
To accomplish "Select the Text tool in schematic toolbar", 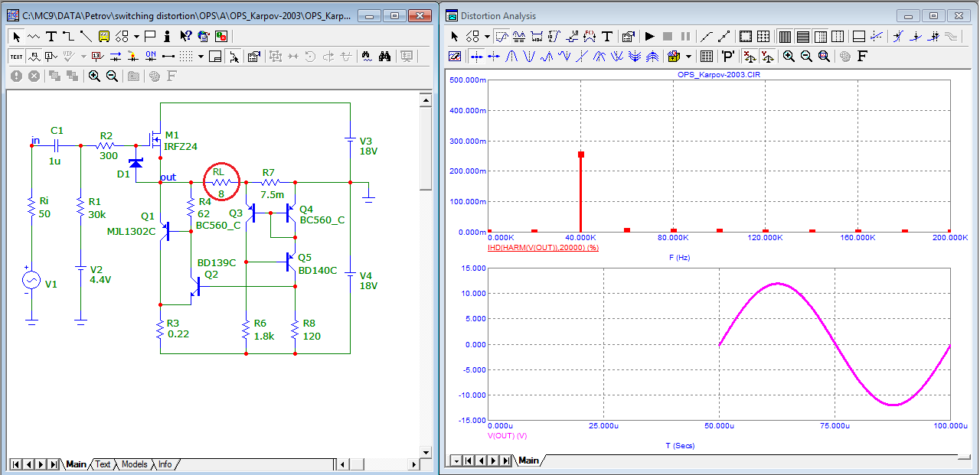I will coord(51,36).
